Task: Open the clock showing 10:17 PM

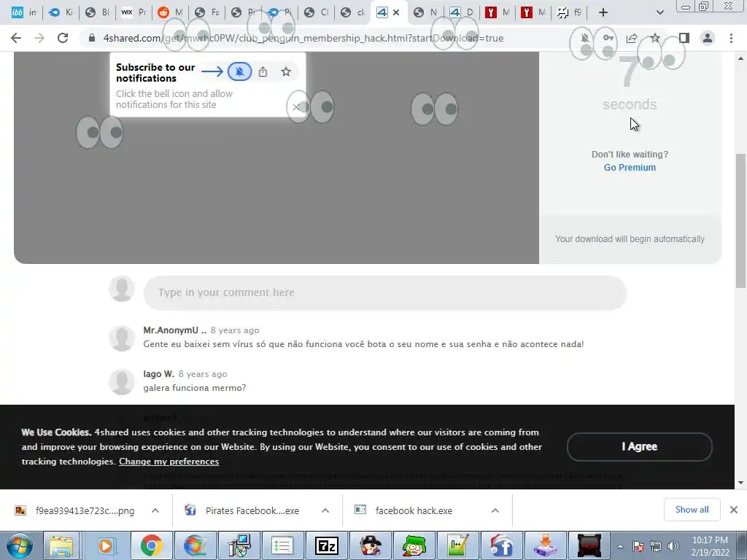Action: [710, 546]
